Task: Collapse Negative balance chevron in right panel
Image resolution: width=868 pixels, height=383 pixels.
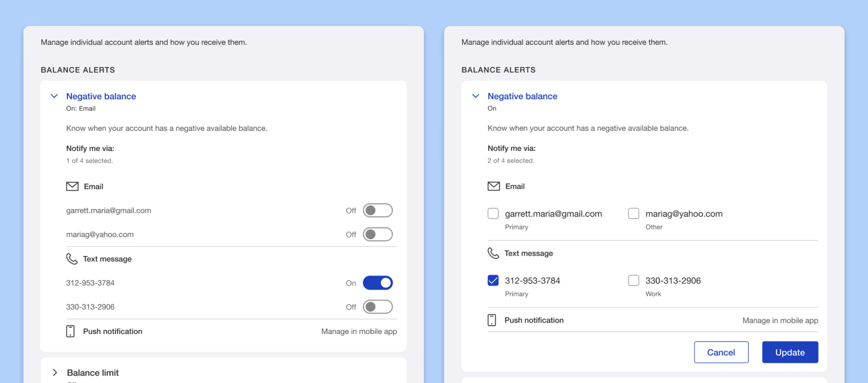Action: 475,96
